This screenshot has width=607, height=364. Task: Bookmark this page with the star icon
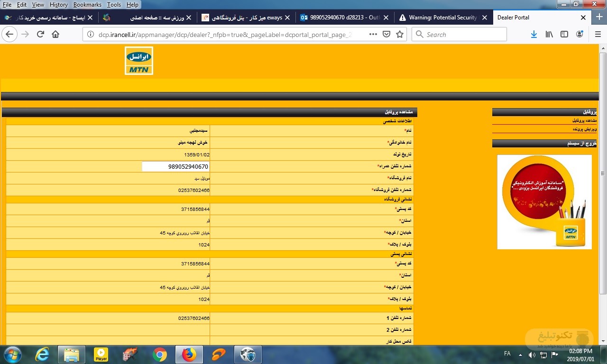tap(400, 34)
